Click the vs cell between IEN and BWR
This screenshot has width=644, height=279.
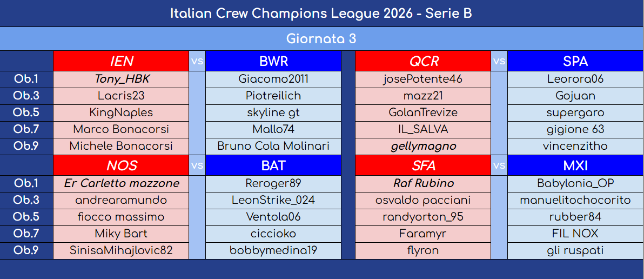[x=197, y=61]
